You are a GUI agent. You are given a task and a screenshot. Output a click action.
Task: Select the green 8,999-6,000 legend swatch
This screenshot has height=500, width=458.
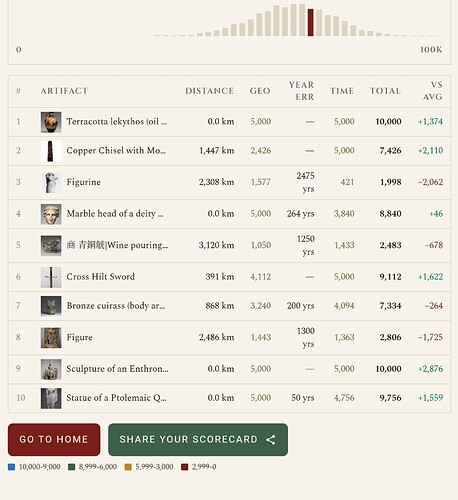coord(71,467)
